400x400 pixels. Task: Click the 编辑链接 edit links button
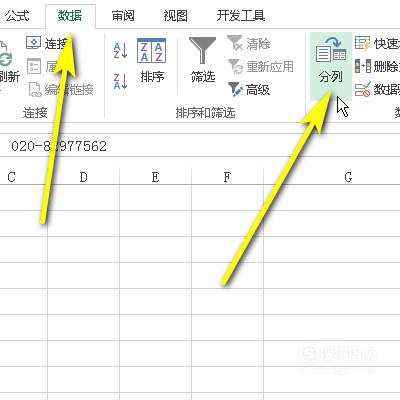point(61,89)
